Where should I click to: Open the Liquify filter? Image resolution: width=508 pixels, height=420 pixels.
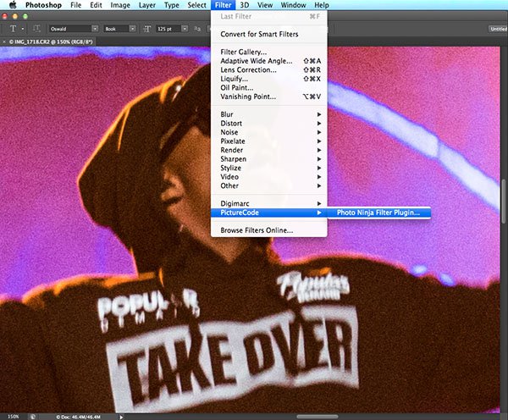tap(269, 79)
